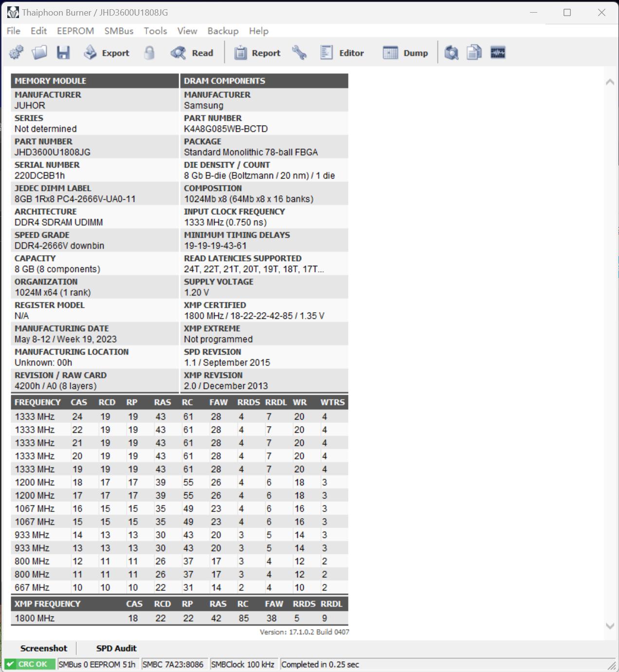
Task: Click the magnifier search icon in the toolbar
Action: coord(452,53)
